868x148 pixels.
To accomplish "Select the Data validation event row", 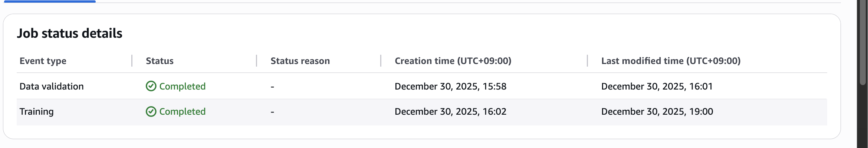I will pyautogui.click(x=52, y=86).
